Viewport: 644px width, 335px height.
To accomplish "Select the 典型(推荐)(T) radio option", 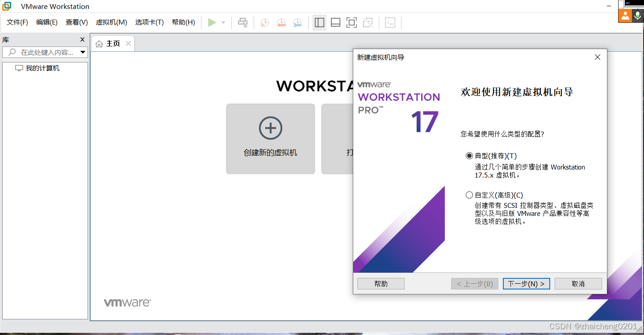I will (x=491, y=156).
